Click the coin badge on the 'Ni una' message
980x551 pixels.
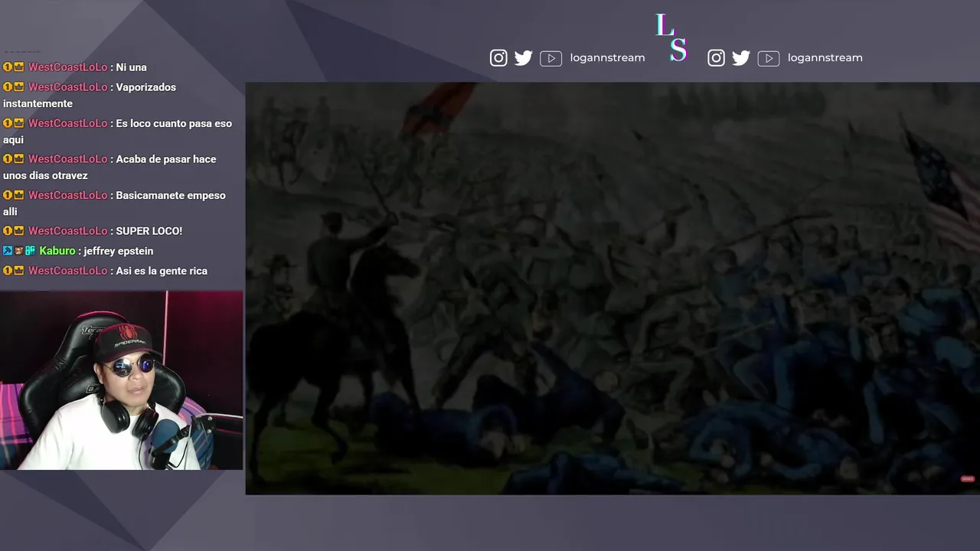click(8, 67)
